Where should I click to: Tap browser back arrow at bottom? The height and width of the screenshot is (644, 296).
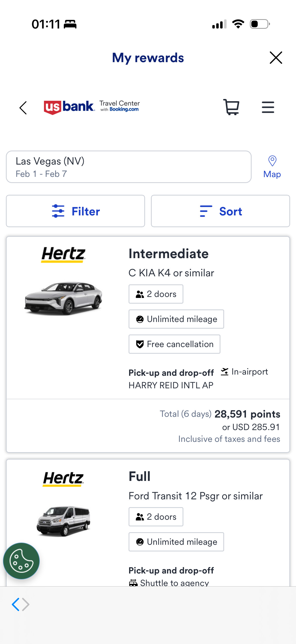tap(15, 604)
